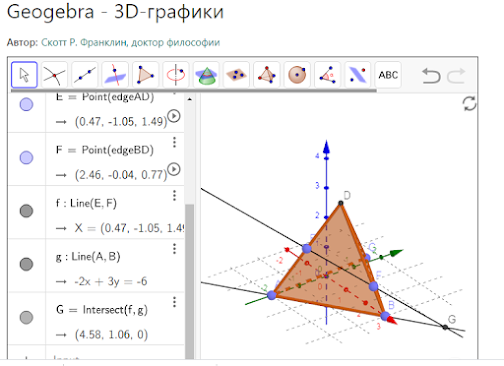Select definition g : Line(A, B)
Image resolution: width=504 pixels, height=366 pixels.
click(88, 257)
